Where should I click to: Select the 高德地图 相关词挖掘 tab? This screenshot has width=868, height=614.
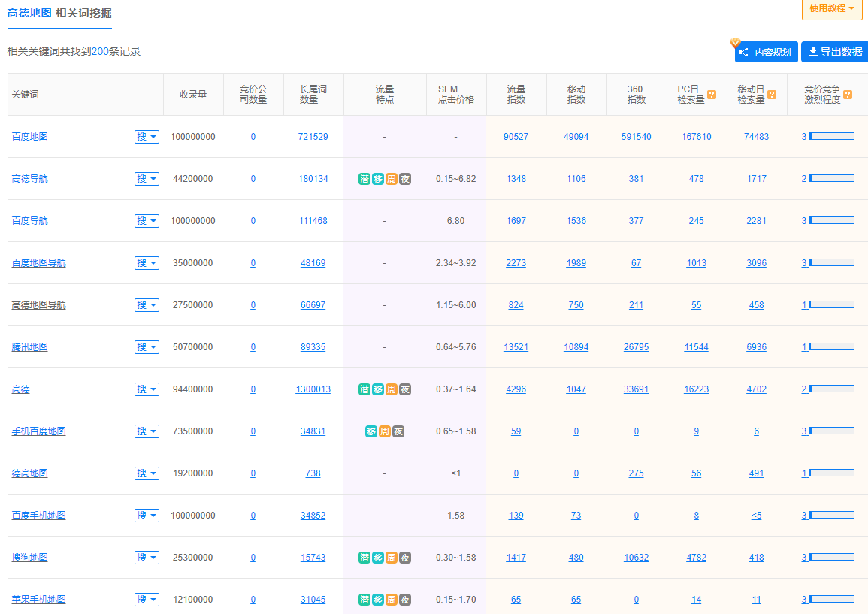(x=59, y=14)
